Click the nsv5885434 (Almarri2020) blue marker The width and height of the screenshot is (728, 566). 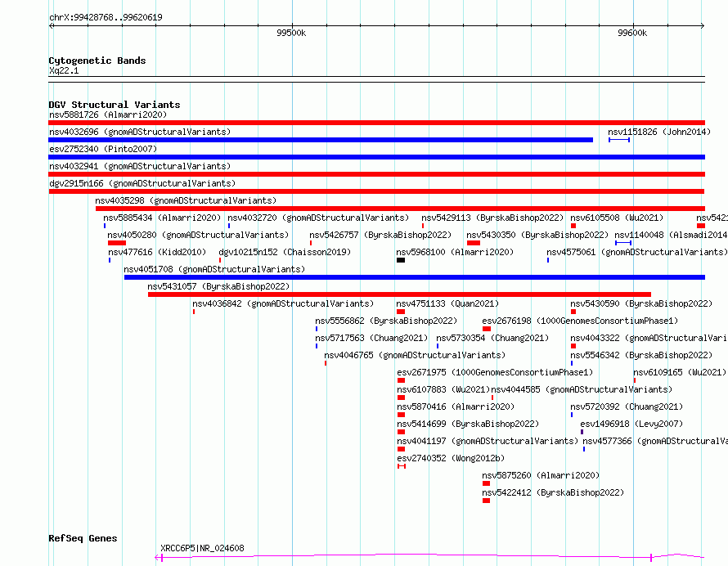[x=105, y=226]
